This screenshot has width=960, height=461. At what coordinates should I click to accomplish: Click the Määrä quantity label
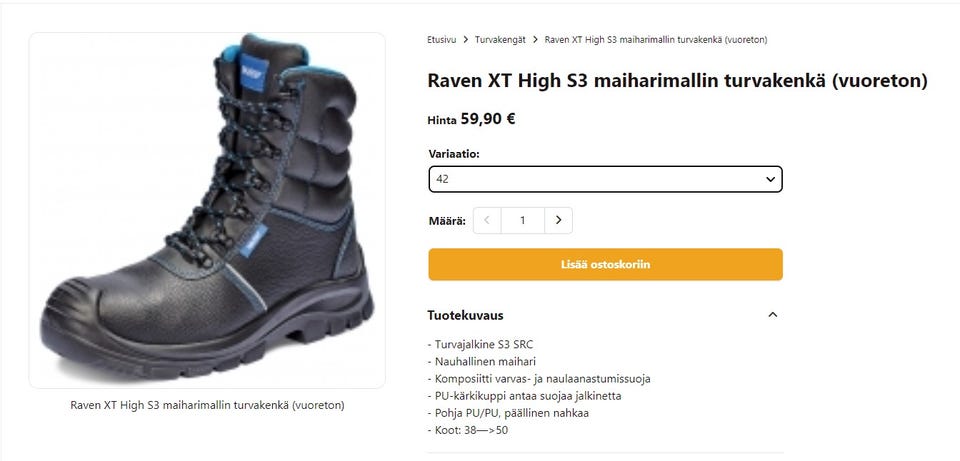pyautogui.click(x=447, y=220)
